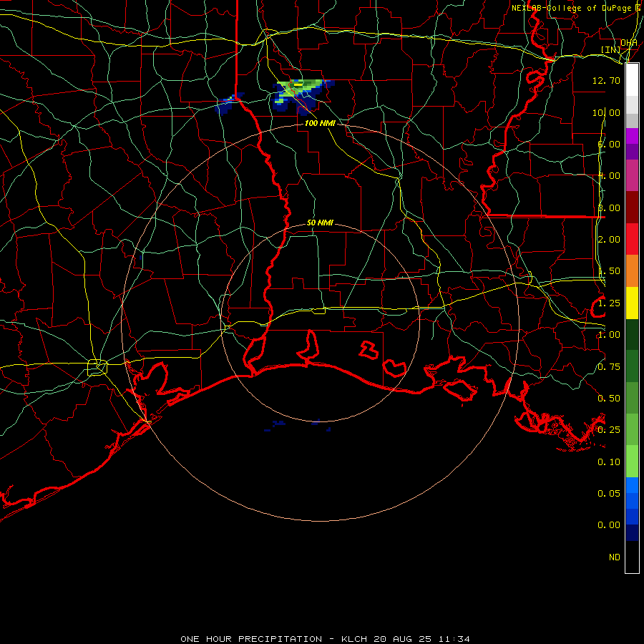
Task: Pick the navy swatch just above ND
Action: coord(632,533)
